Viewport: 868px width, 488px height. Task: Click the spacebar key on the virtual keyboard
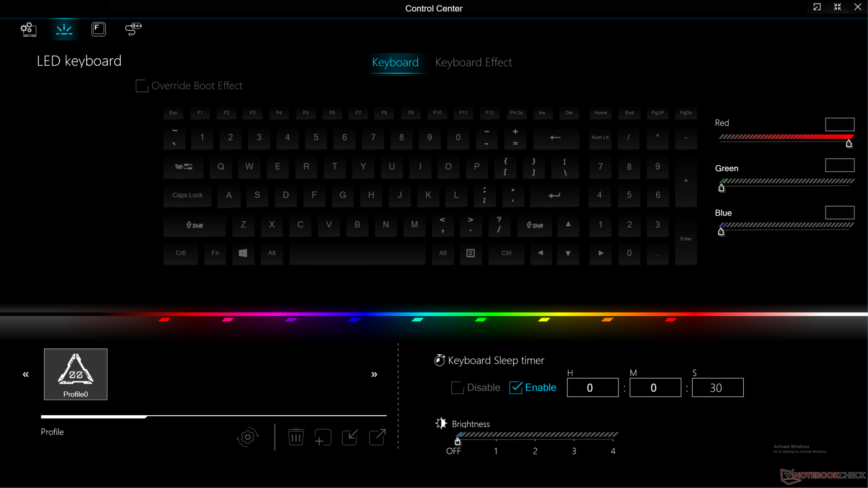[357, 253]
